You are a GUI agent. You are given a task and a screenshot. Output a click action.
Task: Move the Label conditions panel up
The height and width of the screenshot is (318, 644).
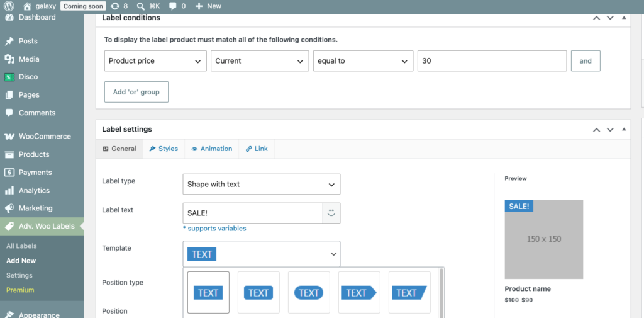597,18
